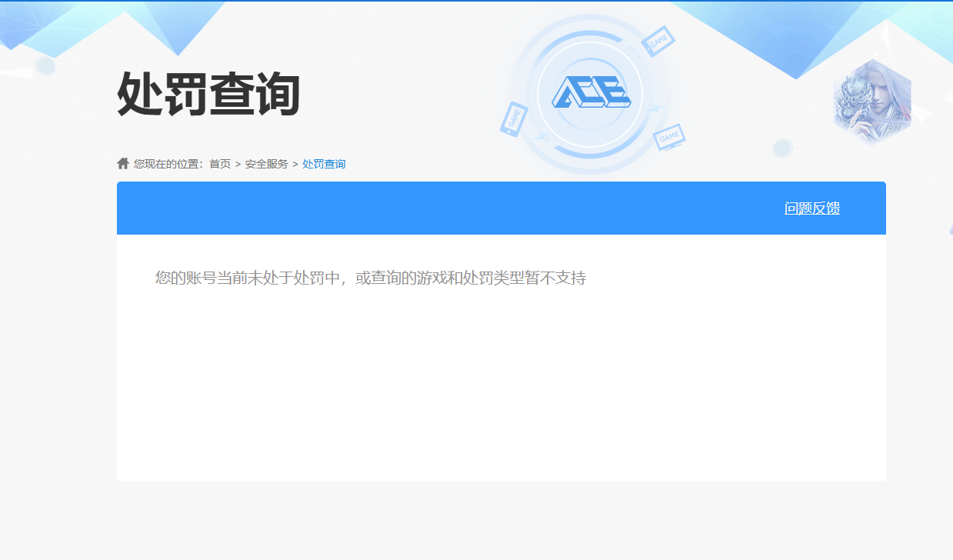The width and height of the screenshot is (953, 560).
Task: Select the 处罚查询 breadcrumb item
Action: coord(324,164)
